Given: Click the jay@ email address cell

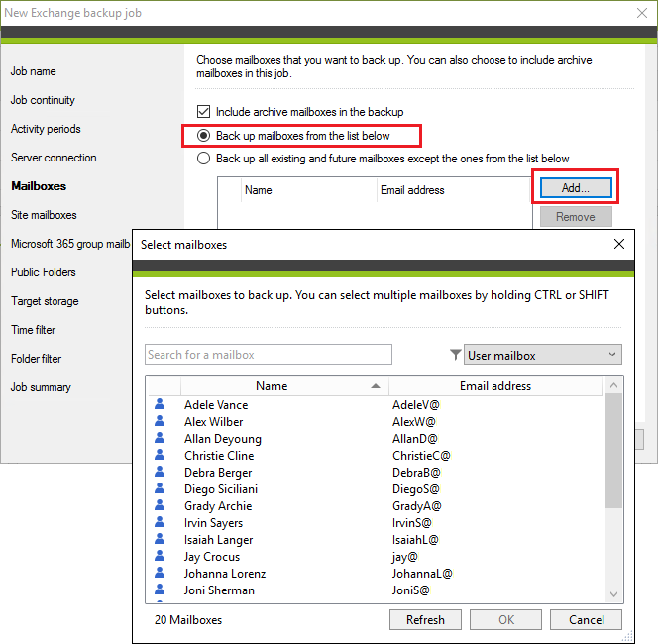Looking at the screenshot, I should (405, 557).
